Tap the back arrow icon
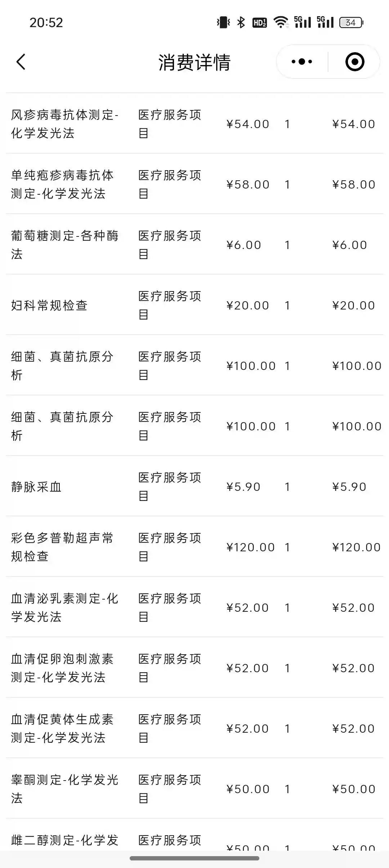The image size is (389, 868). pyautogui.click(x=21, y=62)
